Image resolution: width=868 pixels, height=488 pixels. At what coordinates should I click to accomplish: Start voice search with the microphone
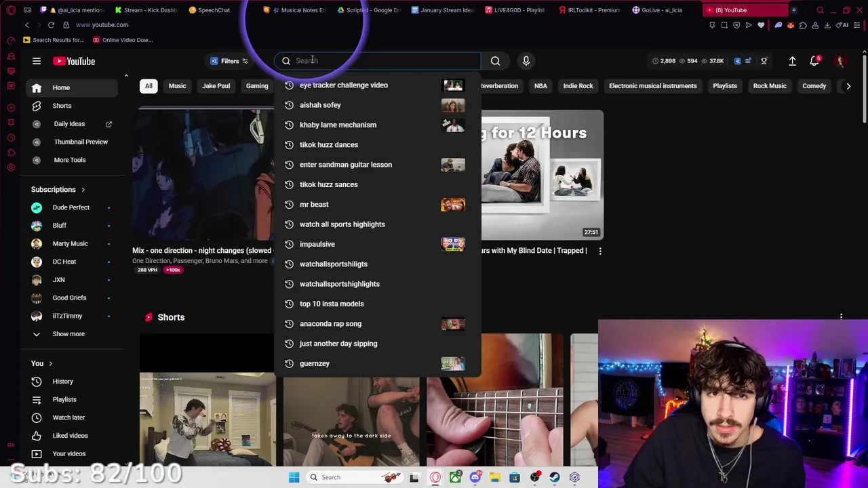coord(526,61)
